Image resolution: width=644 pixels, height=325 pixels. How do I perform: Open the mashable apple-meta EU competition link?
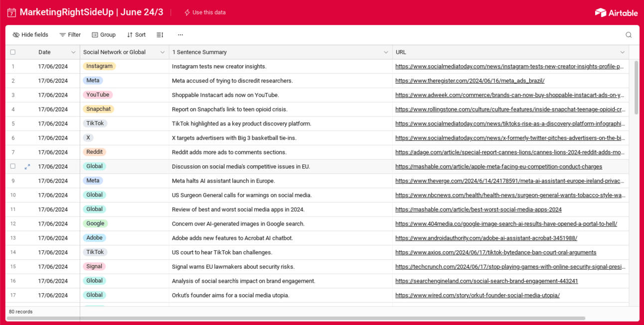(x=498, y=167)
